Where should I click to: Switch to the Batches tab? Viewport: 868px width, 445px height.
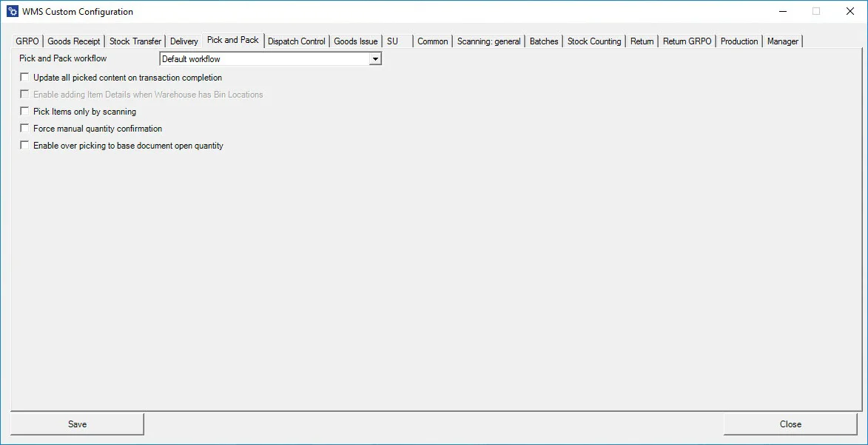pos(544,41)
